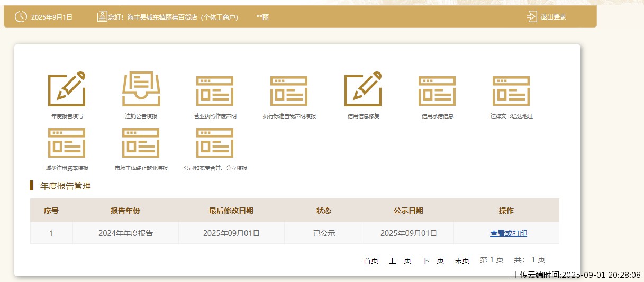Open 注销公告填报 inbox icon
Image resolution: width=644 pixels, height=282 pixels.
click(x=141, y=89)
